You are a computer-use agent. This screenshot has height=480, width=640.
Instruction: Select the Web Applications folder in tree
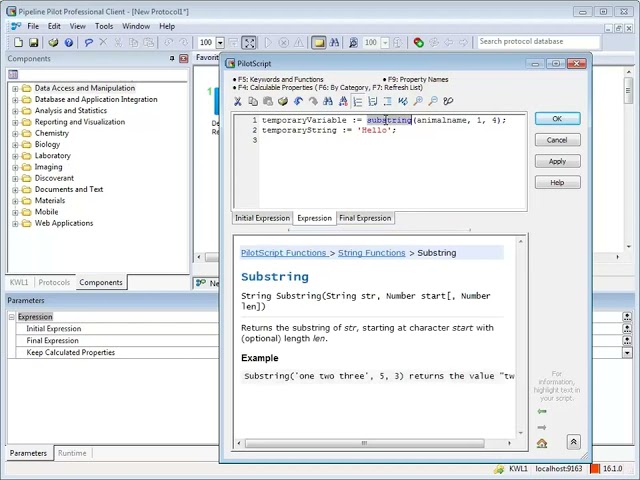[x=64, y=223]
